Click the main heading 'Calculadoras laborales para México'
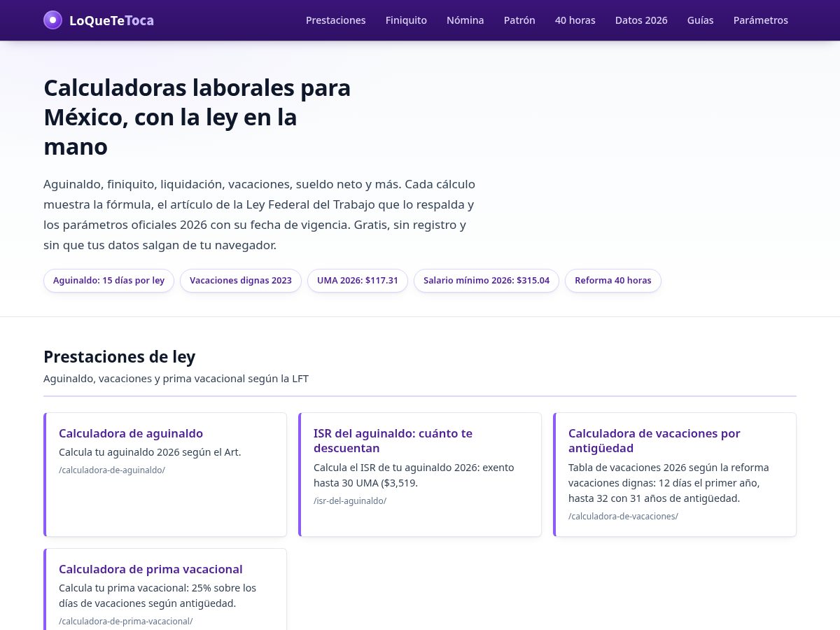The height and width of the screenshot is (630, 840). (197, 118)
